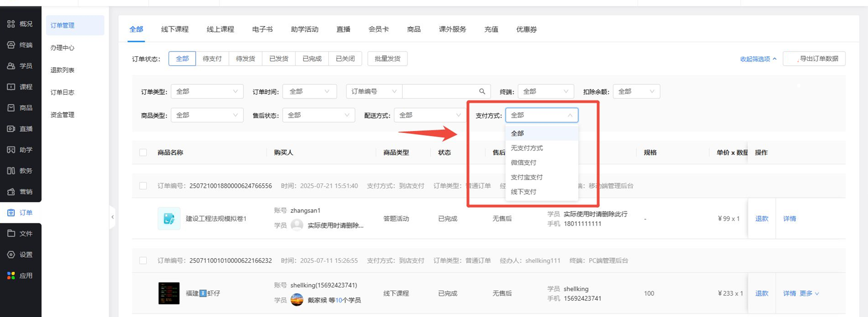Check the order ending in 622166232

143,261
